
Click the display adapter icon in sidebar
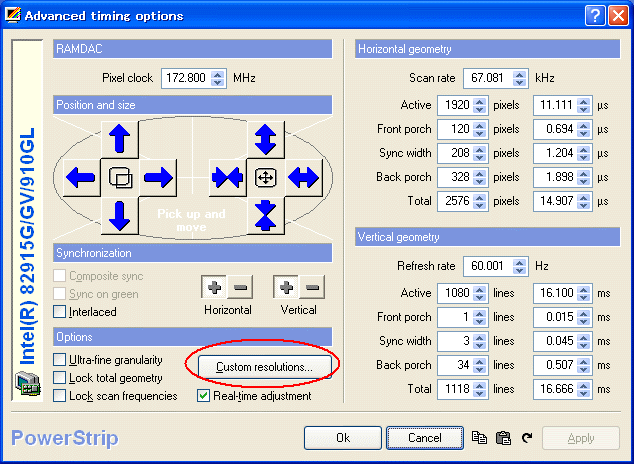pyautogui.click(x=27, y=384)
